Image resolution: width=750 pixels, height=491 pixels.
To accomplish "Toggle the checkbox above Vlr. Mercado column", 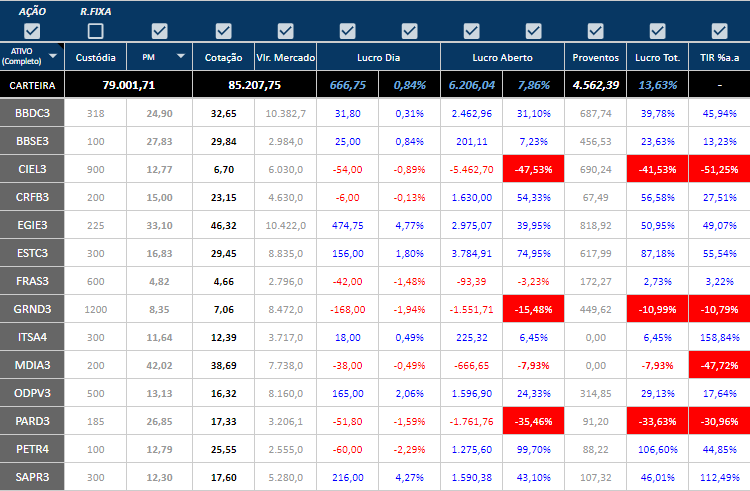I will [286, 31].
